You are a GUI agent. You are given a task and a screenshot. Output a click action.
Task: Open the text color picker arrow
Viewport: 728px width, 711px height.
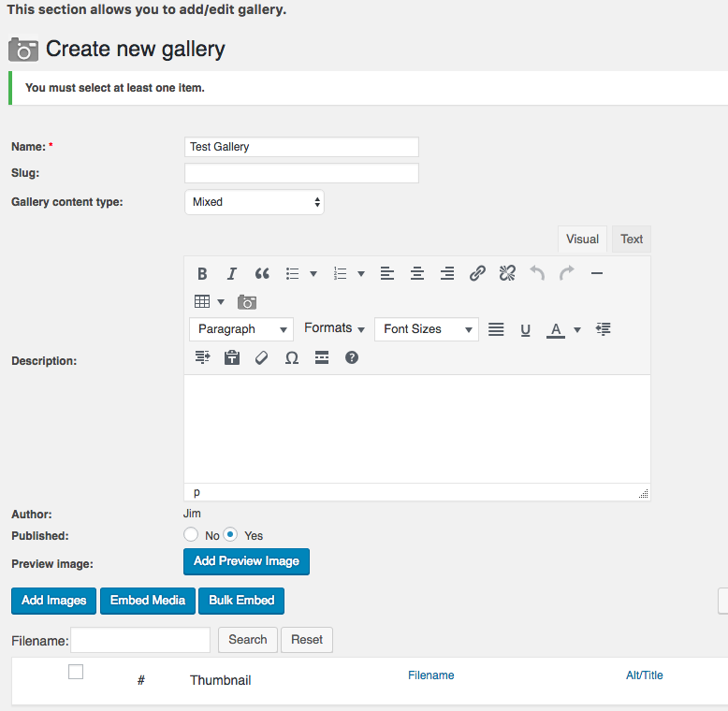(x=577, y=329)
